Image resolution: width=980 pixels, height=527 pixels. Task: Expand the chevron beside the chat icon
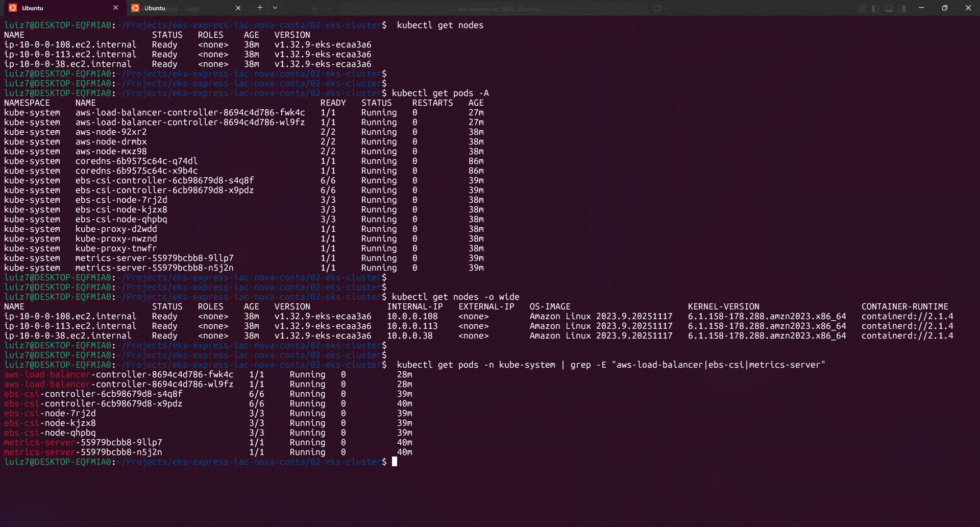(666, 9)
